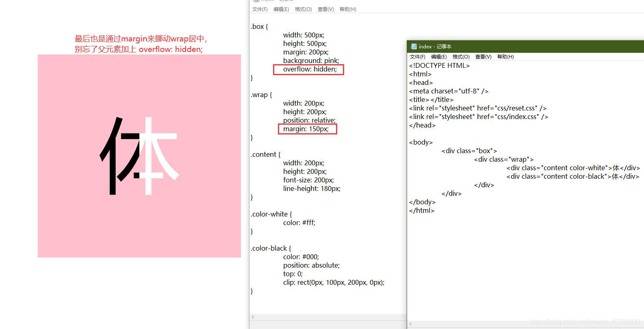Viewport: 644px width, 329px height.
Task: Click the rendered 体 character in the pink box
Action: [139, 156]
